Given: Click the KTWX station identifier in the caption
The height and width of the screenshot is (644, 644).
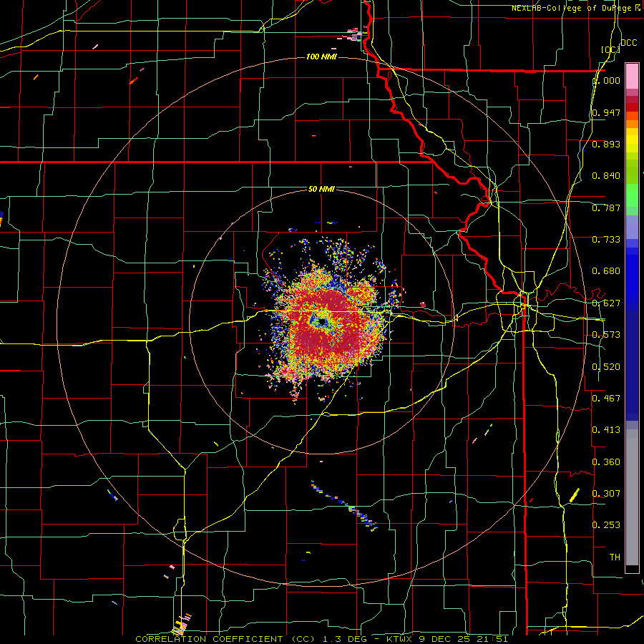Looking at the screenshot, I should pos(399,639).
